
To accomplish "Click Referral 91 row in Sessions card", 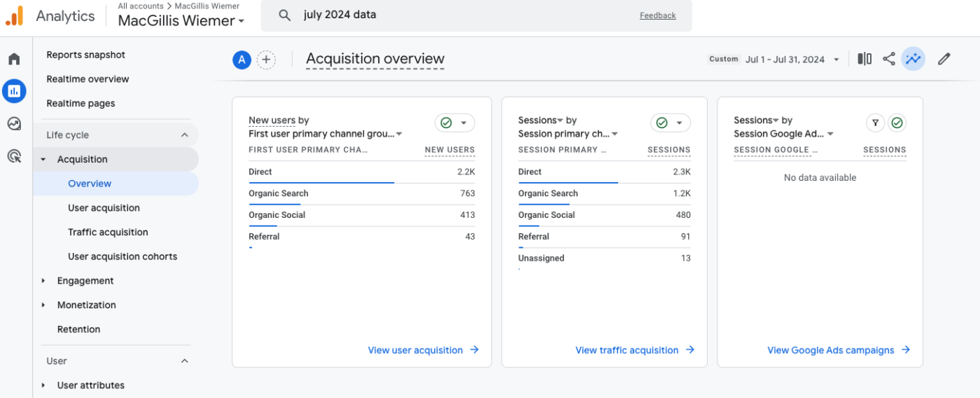I will [604, 238].
